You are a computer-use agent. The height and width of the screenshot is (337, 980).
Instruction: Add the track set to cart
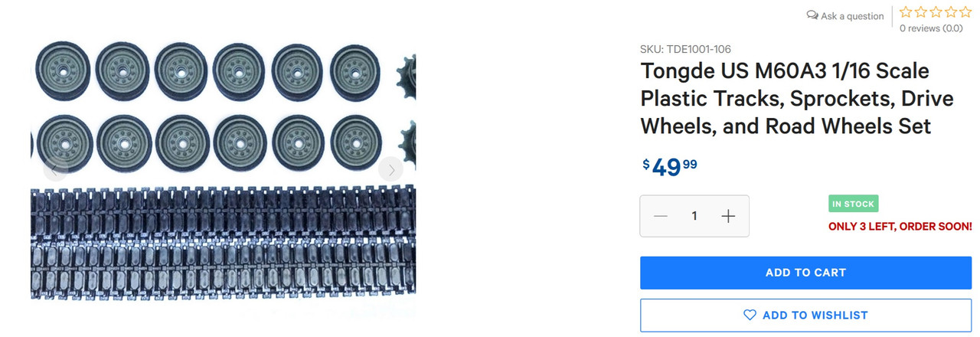point(805,273)
